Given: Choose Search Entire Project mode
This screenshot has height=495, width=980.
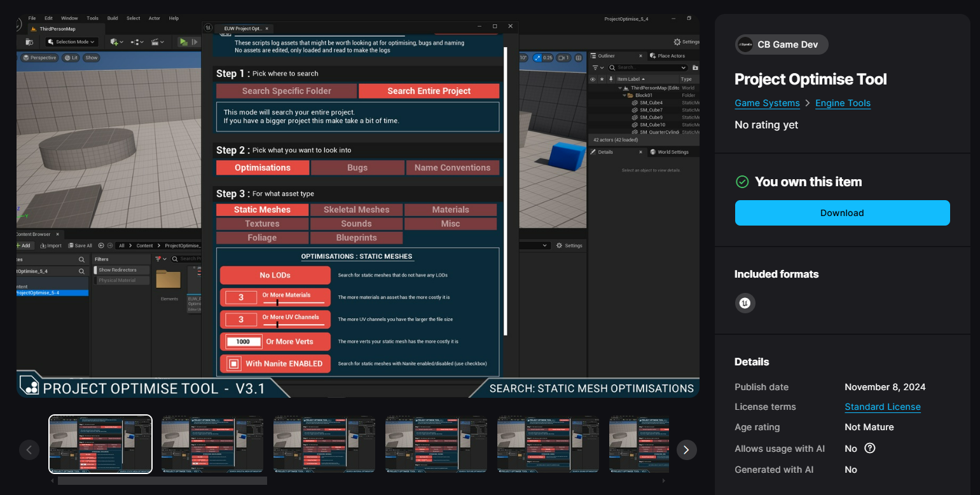Looking at the screenshot, I should 429,91.
